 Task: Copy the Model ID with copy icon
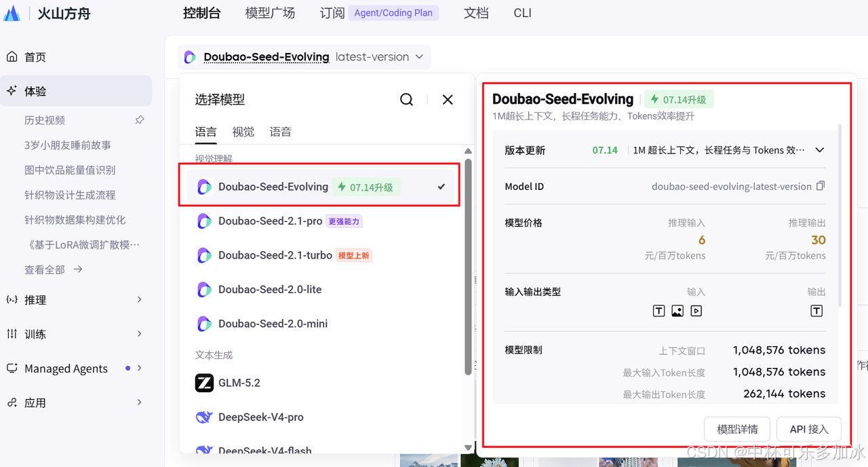(821, 186)
